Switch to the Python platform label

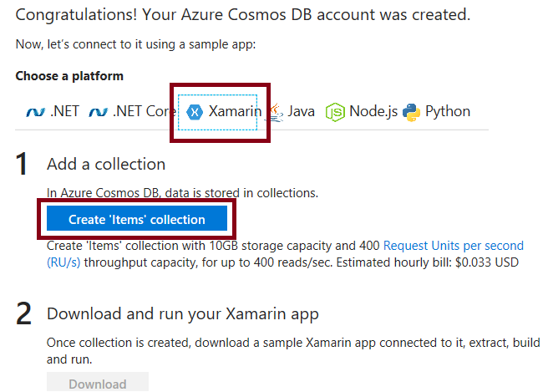[448, 112]
